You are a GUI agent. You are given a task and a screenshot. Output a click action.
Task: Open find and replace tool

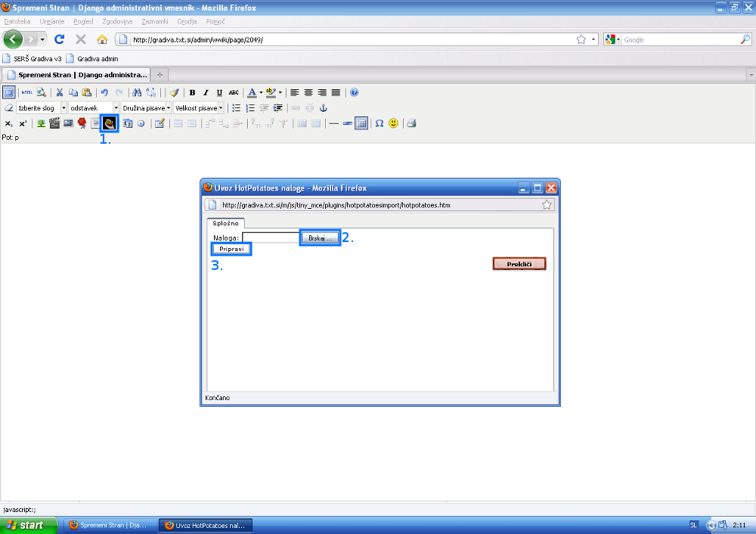click(x=151, y=92)
